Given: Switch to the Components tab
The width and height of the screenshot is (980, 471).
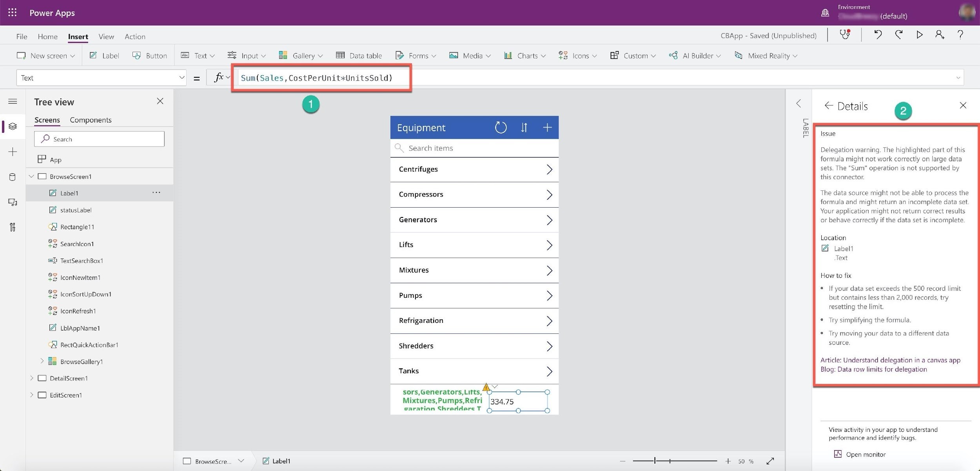Looking at the screenshot, I should pos(91,120).
